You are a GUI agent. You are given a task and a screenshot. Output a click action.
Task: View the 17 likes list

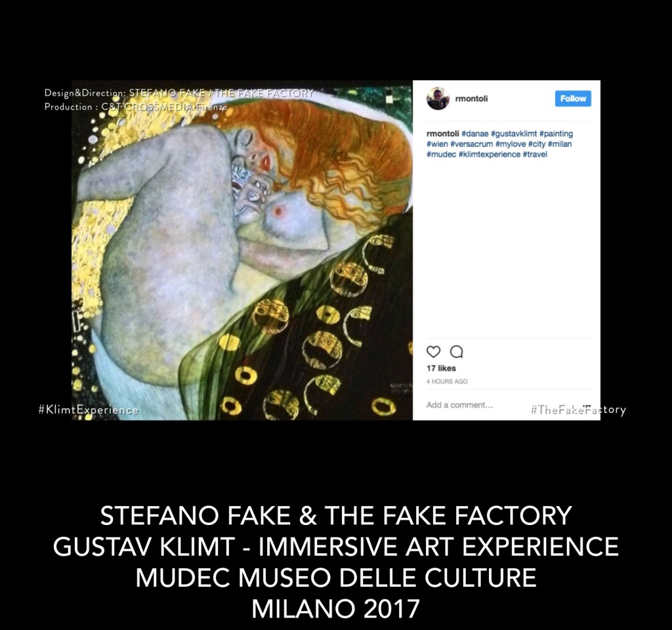pyautogui.click(x=441, y=368)
